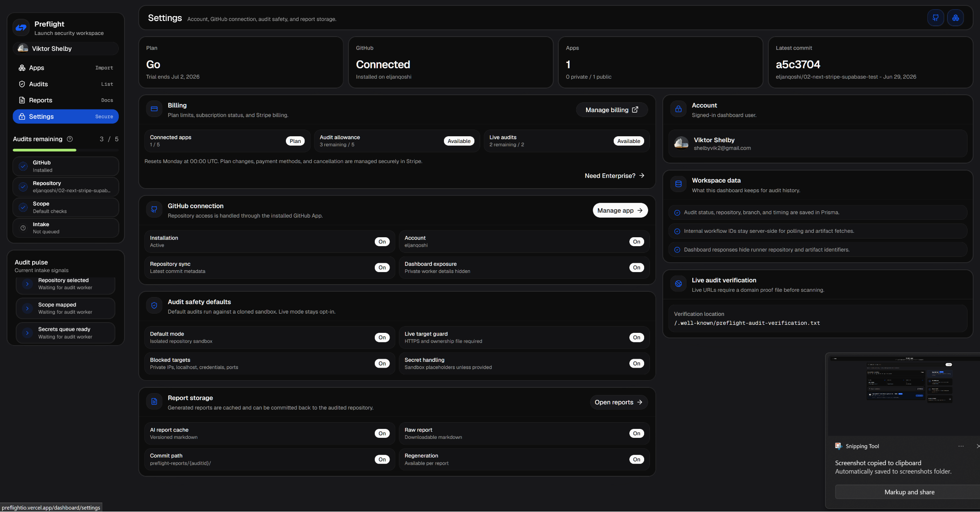Click the GitHub Installed checkmark icon
Image resolution: width=980 pixels, height=512 pixels.
click(23, 166)
